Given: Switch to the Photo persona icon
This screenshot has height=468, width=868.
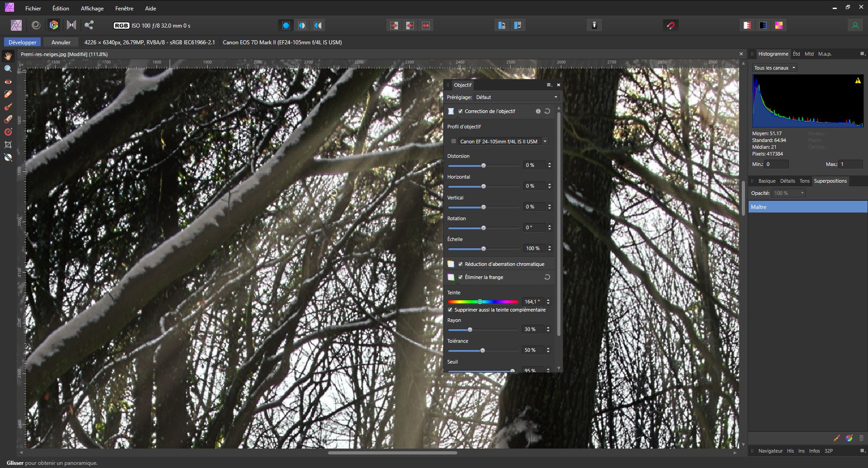Looking at the screenshot, I should click(16, 25).
